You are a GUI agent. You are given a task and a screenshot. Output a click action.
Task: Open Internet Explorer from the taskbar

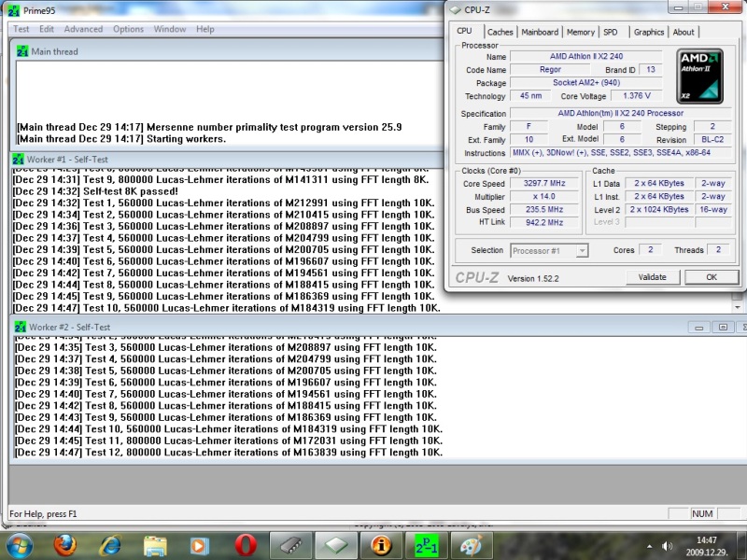coord(110,546)
